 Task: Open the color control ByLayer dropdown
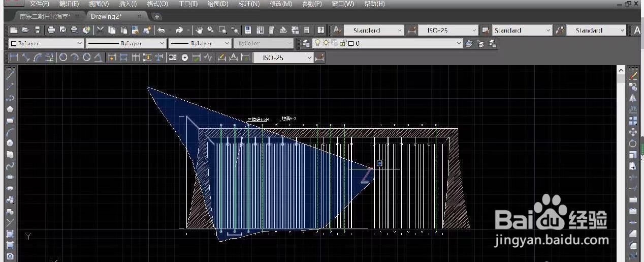(x=46, y=44)
